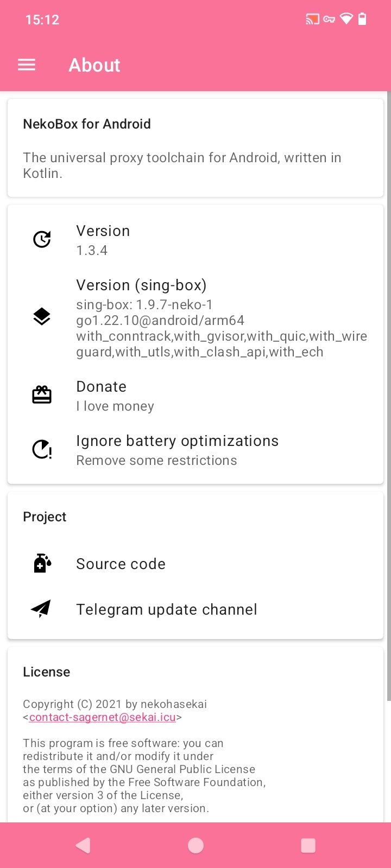Open the contact-sagernet@sekai.icu email link
The width and height of the screenshot is (391, 868).
[103, 717]
